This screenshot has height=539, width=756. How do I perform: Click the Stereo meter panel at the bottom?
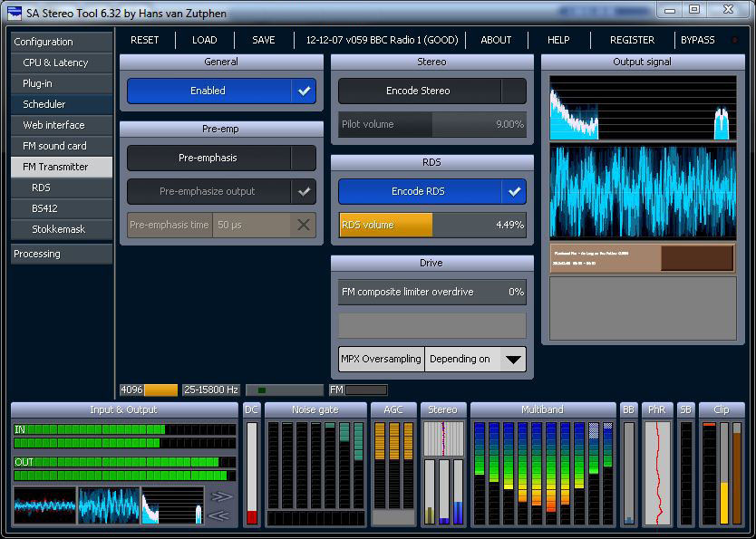443,465
